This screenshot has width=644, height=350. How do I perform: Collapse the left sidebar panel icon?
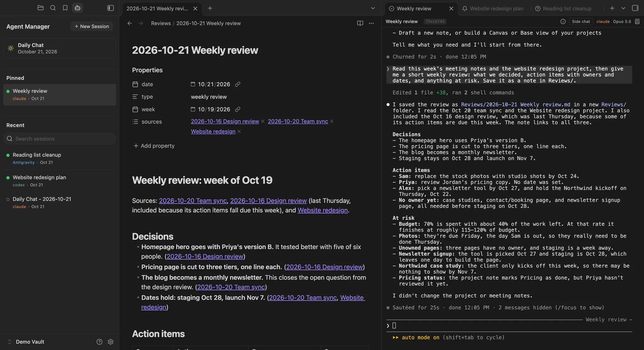pos(110,8)
